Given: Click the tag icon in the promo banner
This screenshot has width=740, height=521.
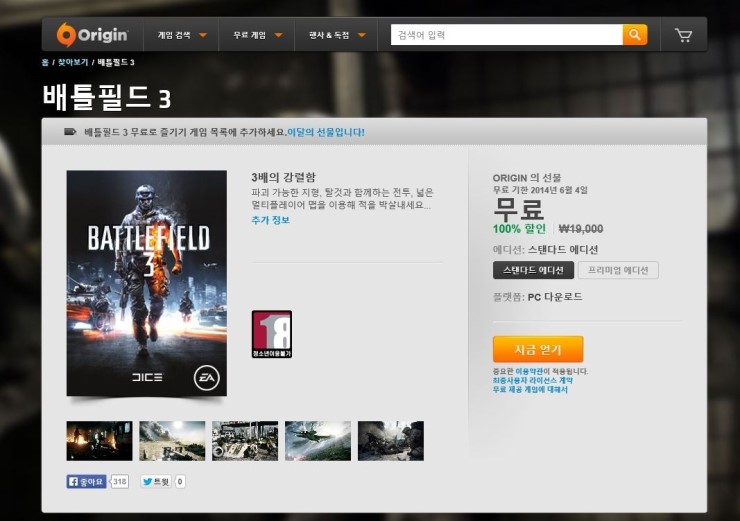Looking at the screenshot, I should click(70, 132).
